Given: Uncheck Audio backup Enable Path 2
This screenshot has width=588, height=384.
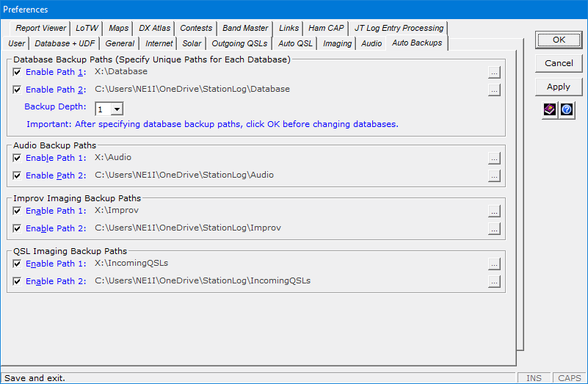Looking at the screenshot, I should click(17, 175).
